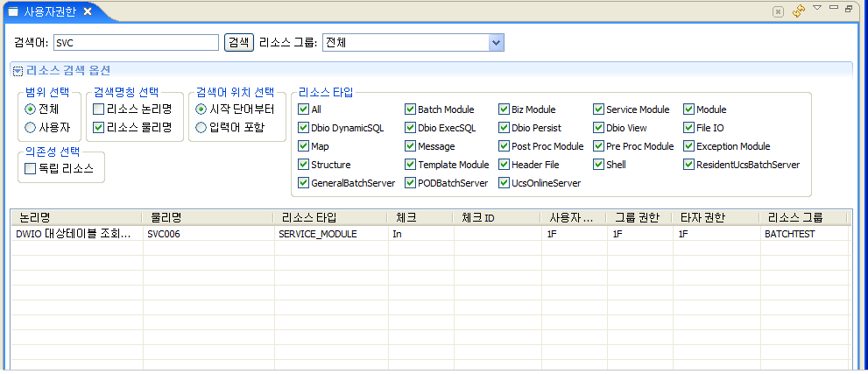Close the 사용자권한 tab with its X
The image size is (868, 374).
(x=87, y=11)
